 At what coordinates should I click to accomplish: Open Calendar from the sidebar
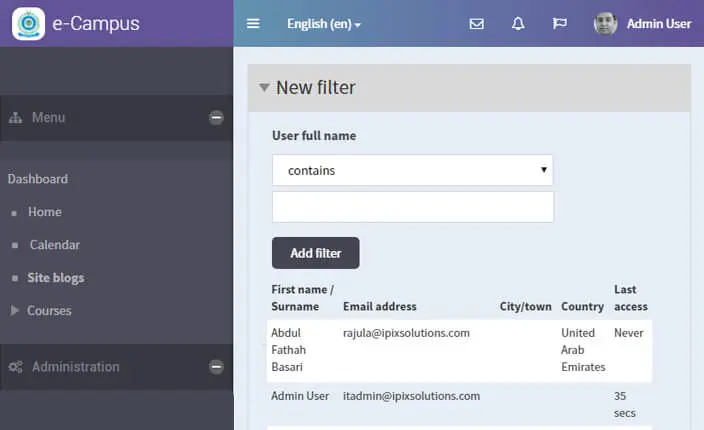point(54,245)
